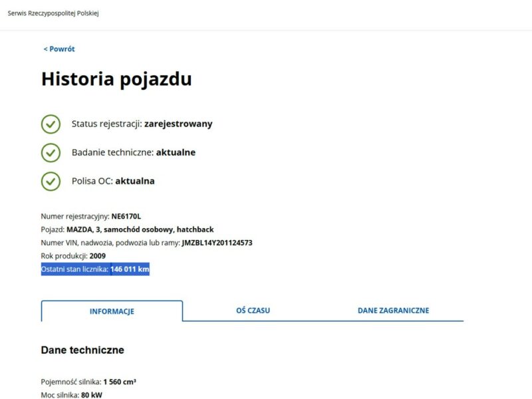The width and height of the screenshot is (532, 399).
Task: Click the engine capacity 1 560 cm³
Action: click(x=120, y=382)
